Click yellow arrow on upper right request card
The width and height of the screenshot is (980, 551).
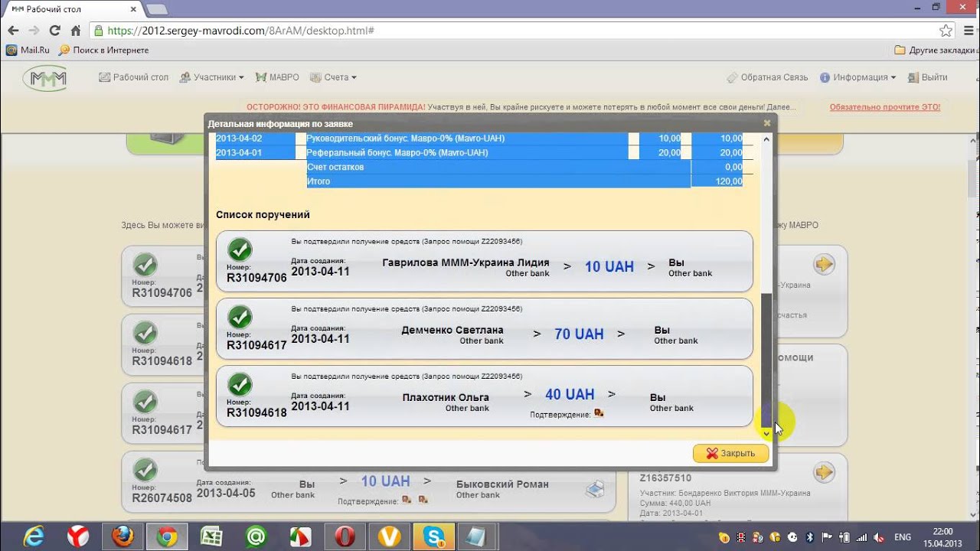click(x=824, y=265)
